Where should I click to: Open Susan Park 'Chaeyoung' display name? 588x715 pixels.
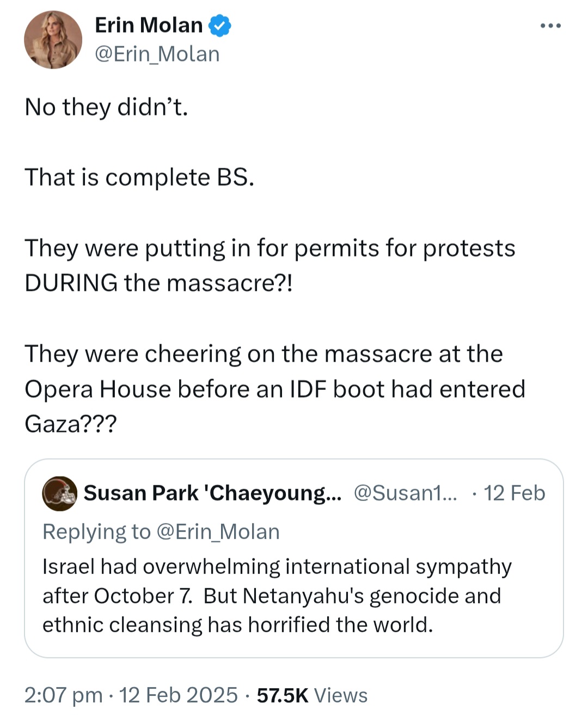(212, 493)
